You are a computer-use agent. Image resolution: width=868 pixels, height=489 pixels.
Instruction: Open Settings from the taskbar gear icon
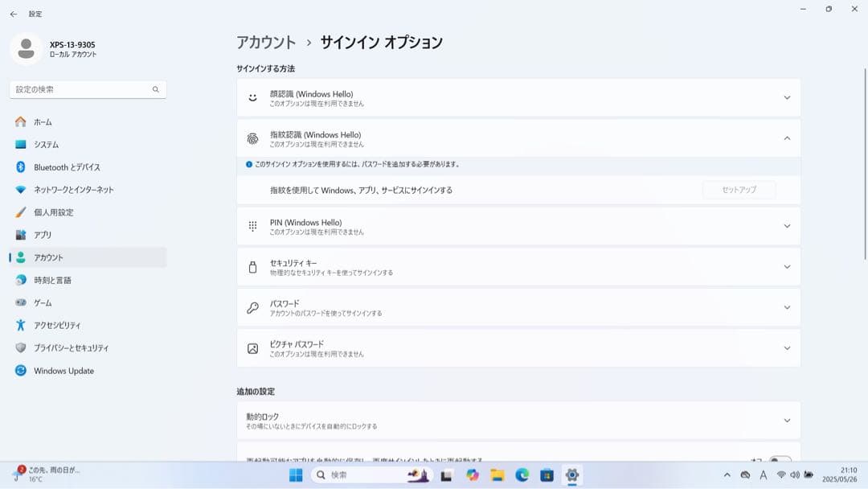[x=572, y=475]
